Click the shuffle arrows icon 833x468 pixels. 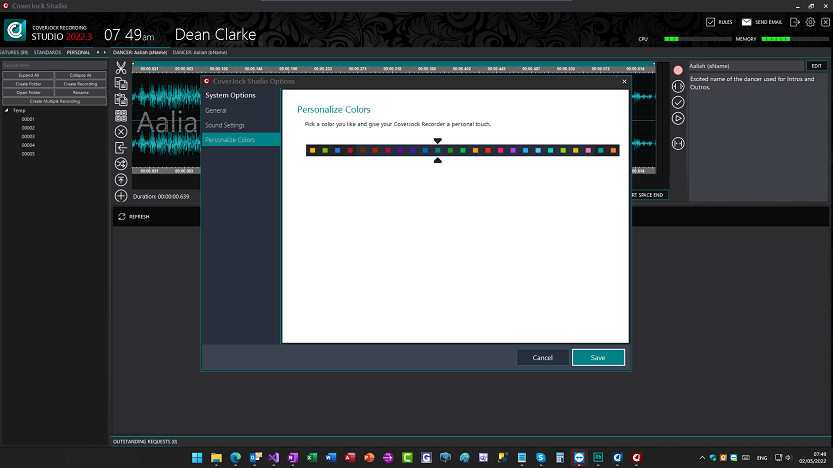click(x=121, y=163)
